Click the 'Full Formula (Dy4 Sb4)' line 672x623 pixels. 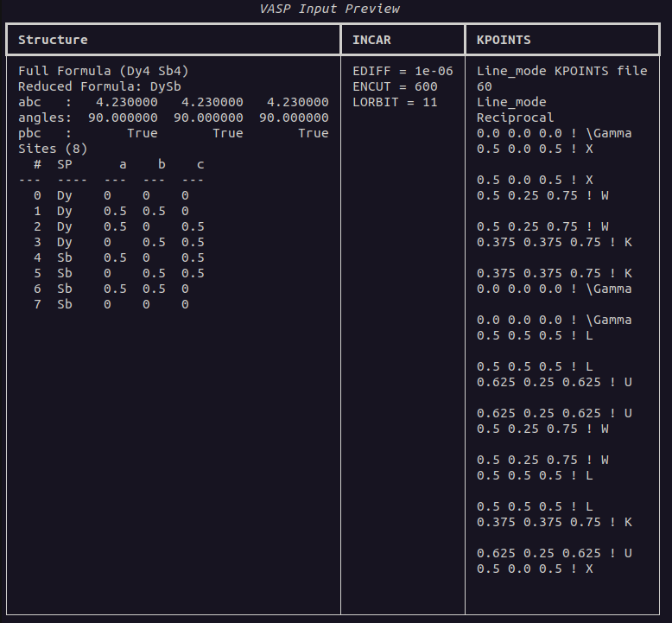(x=104, y=71)
